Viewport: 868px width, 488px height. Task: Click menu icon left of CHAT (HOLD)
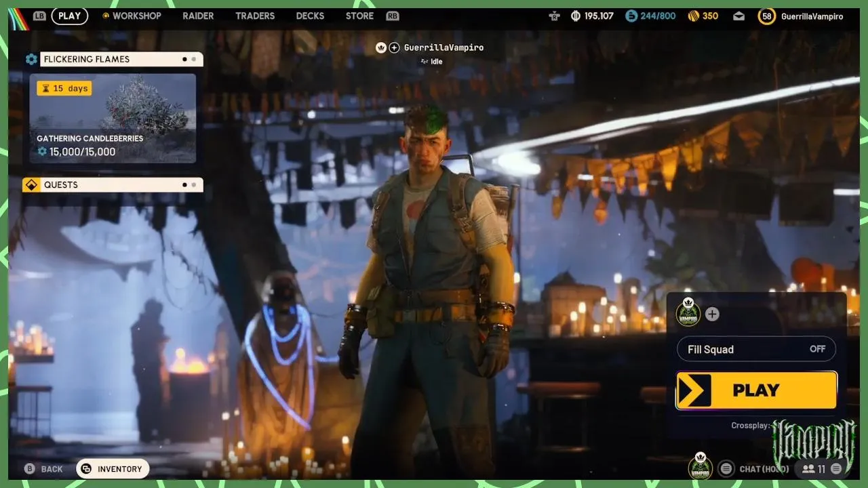tap(726, 468)
